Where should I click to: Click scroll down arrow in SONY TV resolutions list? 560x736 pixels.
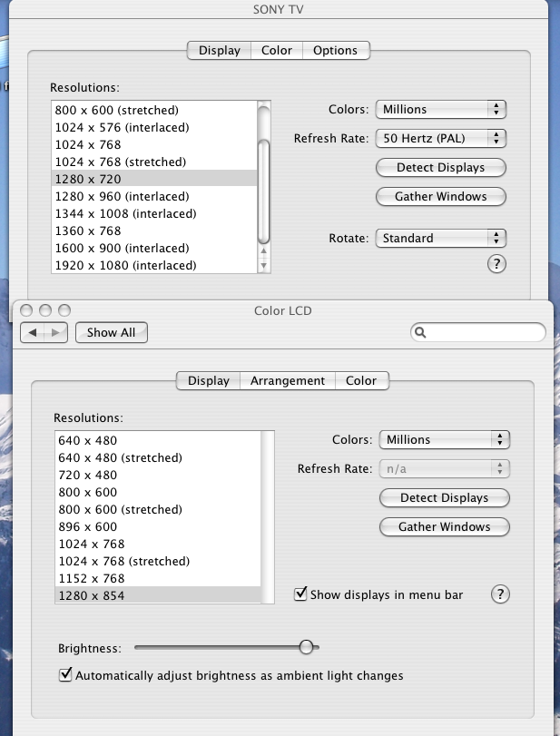pyautogui.click(x=264, y=265)
